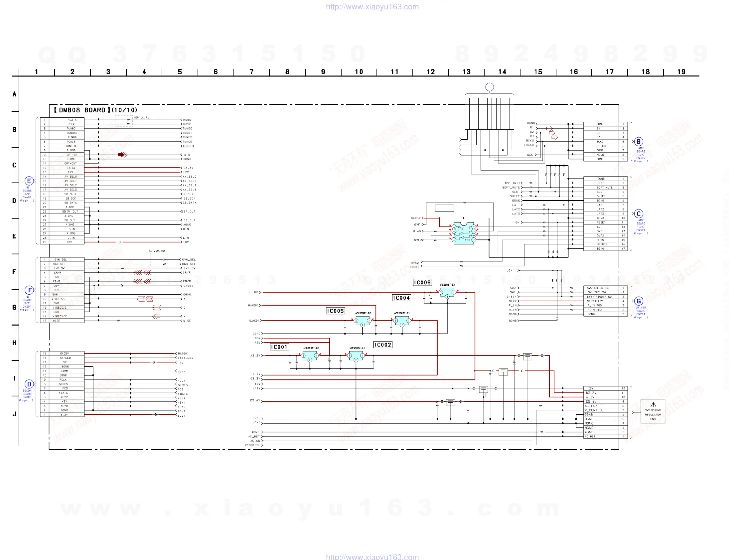Click the empty blue circle above flat connector
745x560 pixels.
tap(489, 87)
